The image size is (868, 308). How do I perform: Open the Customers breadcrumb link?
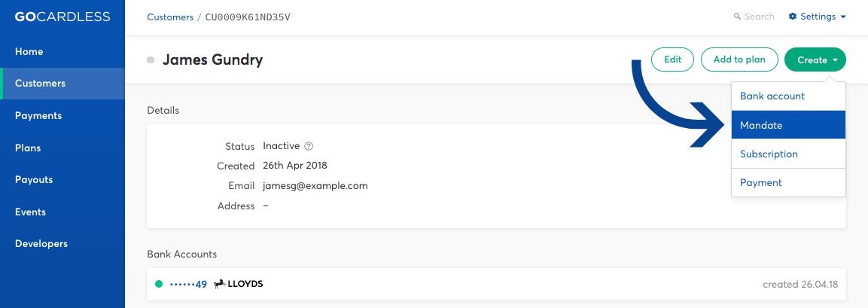(170, 17)
